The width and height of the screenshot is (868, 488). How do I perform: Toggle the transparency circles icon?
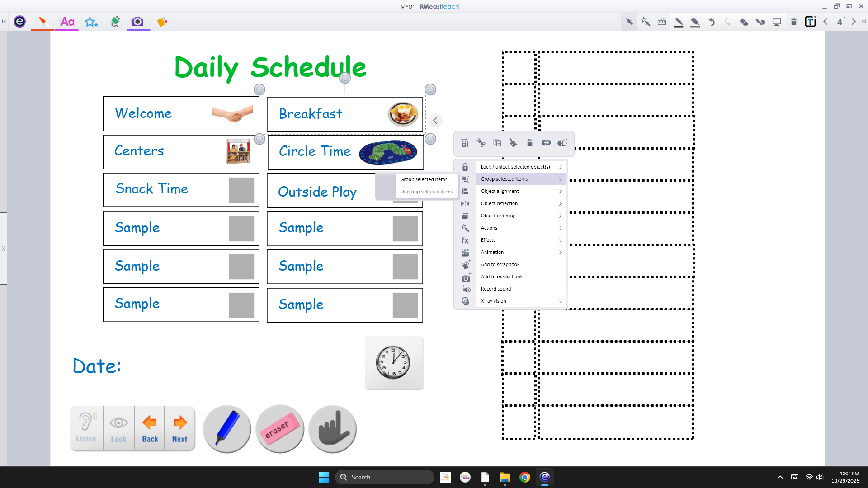tap(562, 143)
